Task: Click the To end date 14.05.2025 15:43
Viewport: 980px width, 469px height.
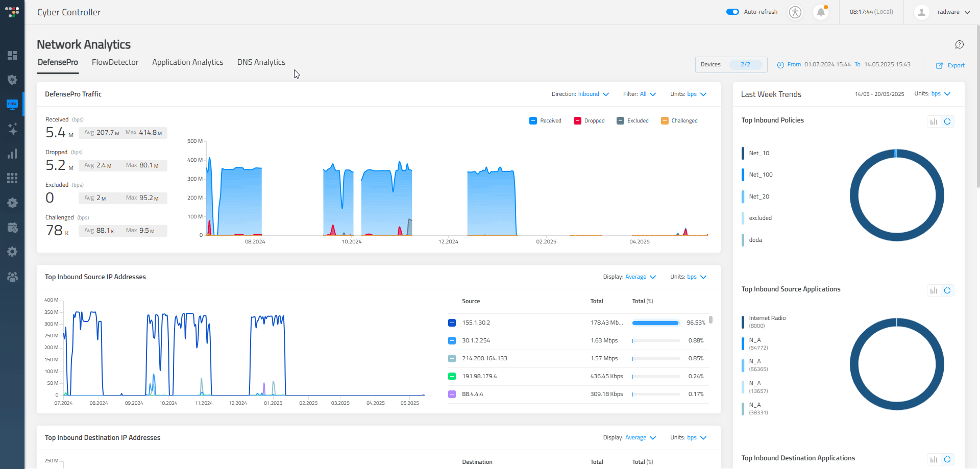Action: tap(887, 64)
